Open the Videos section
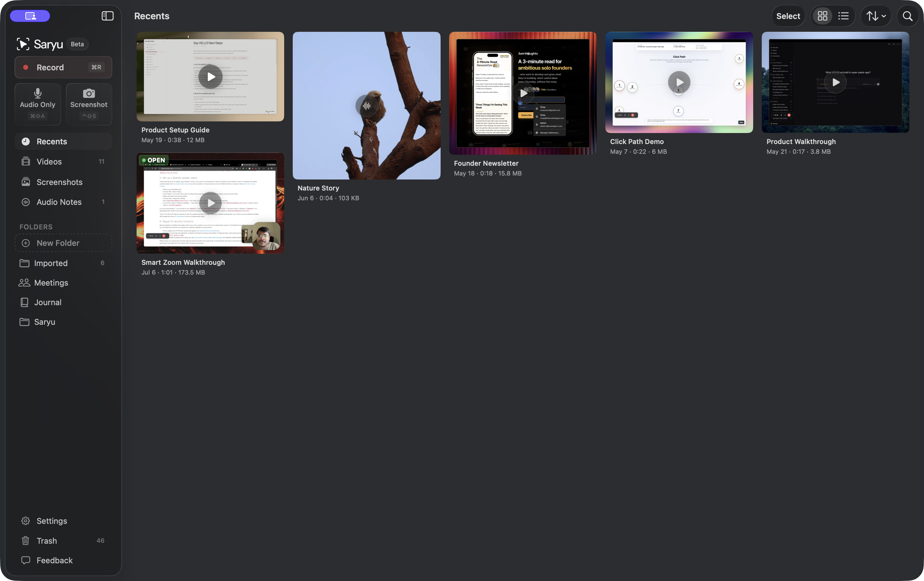Screen dimensions: 924x581 point(63,161)
